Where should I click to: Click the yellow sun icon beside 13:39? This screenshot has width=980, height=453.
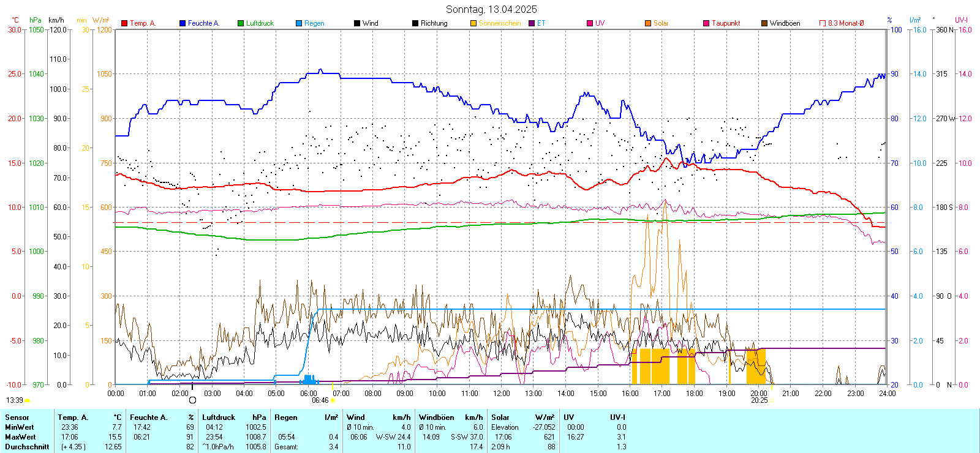point(28,400)
